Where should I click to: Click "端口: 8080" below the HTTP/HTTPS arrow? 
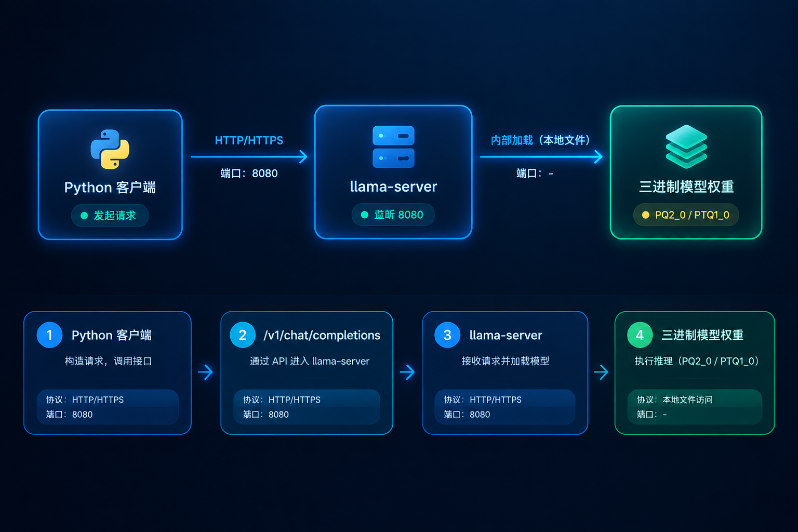pos(249,174)
